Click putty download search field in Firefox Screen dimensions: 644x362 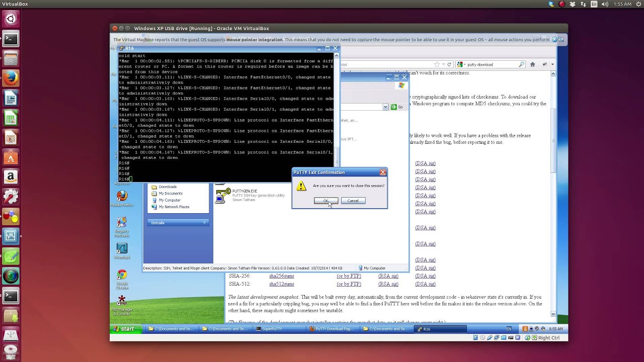[x=491, y=64]
